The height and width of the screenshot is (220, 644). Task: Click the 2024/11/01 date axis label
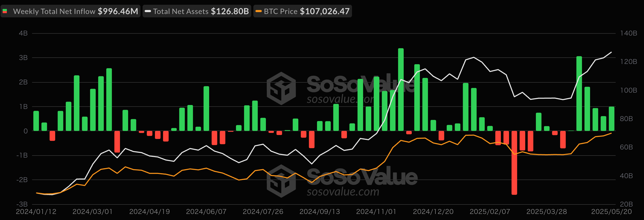click(376, 212)
